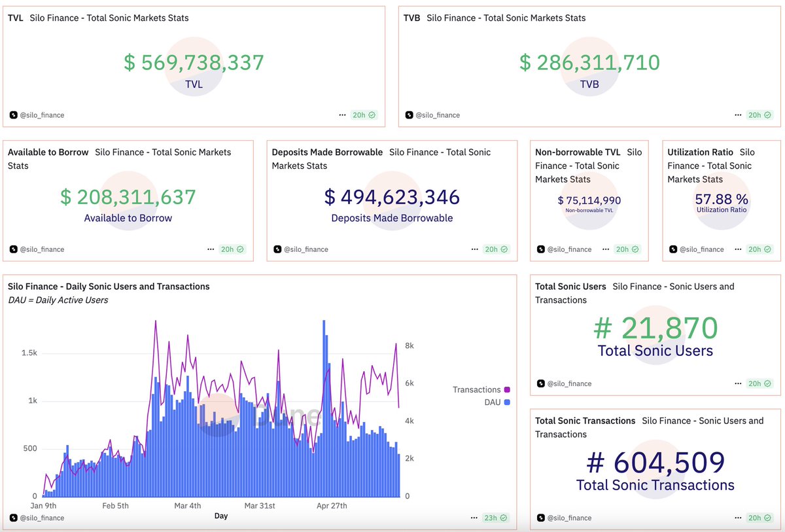Click the 57.88 % utilization value
The image size is (785, 532).
pyautogui.click(x=722, y=199)
